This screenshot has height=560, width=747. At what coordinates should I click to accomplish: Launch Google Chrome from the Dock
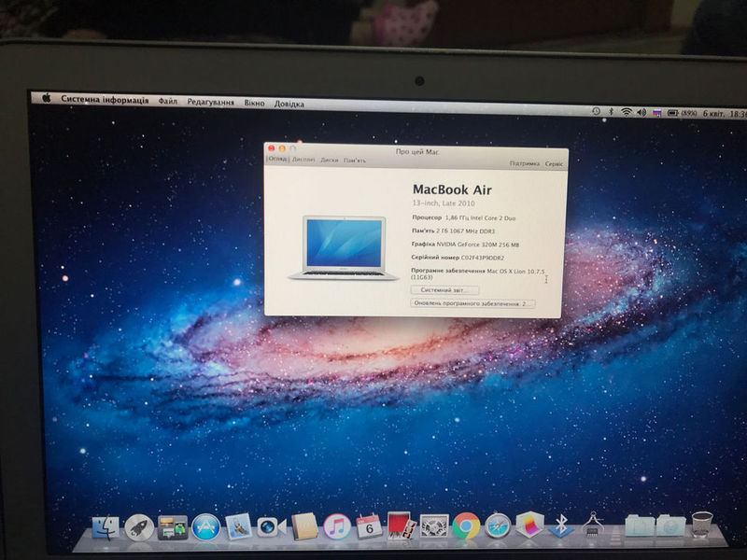466,525
